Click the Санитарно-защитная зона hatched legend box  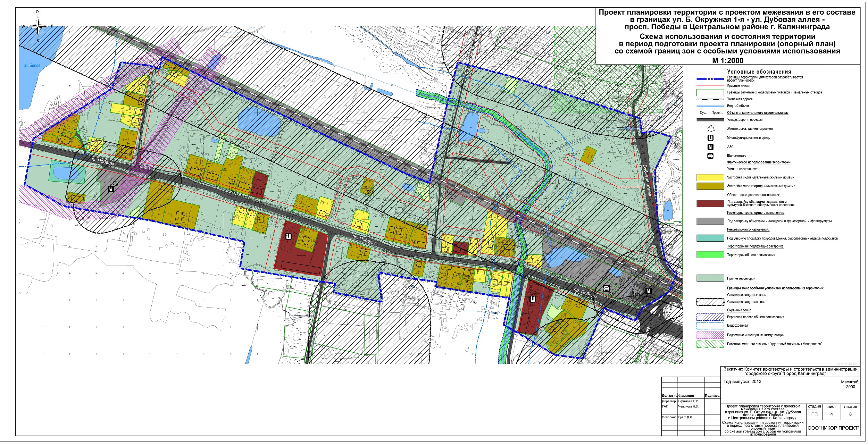710,302
